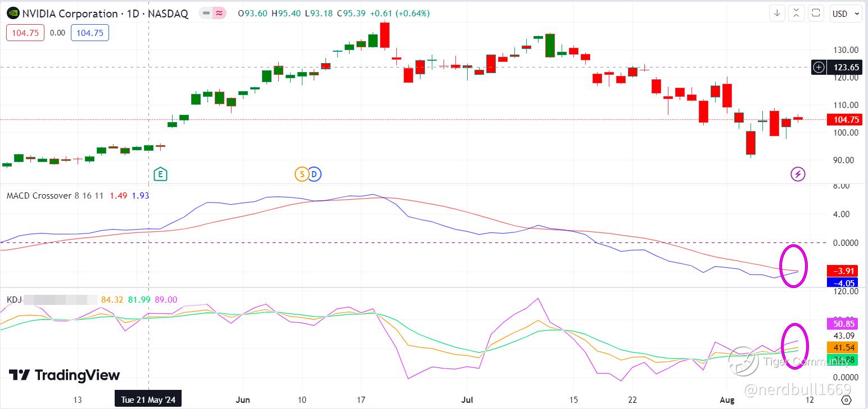Click the MACD blue value 1.93
The image size is (868, 409).
pyautogui.click(x=140, y=196)
